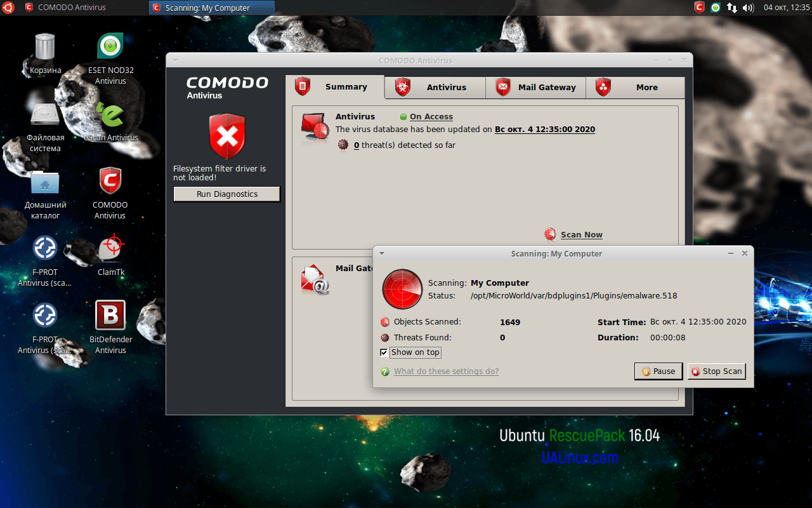Click the green help question mark icon
Image resolution: width=812 pixels, height=508 pixels.
(385, 371)
